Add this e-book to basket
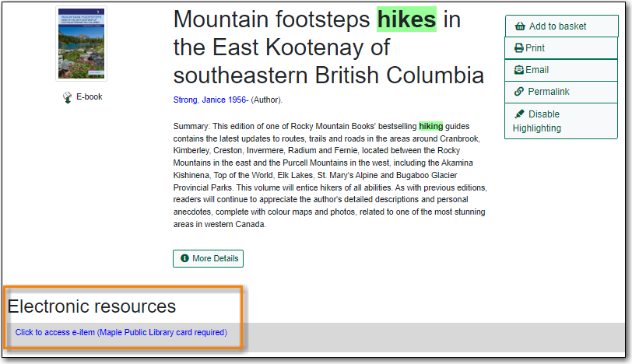This screenshot has height=364, width=632. point(561,26)
